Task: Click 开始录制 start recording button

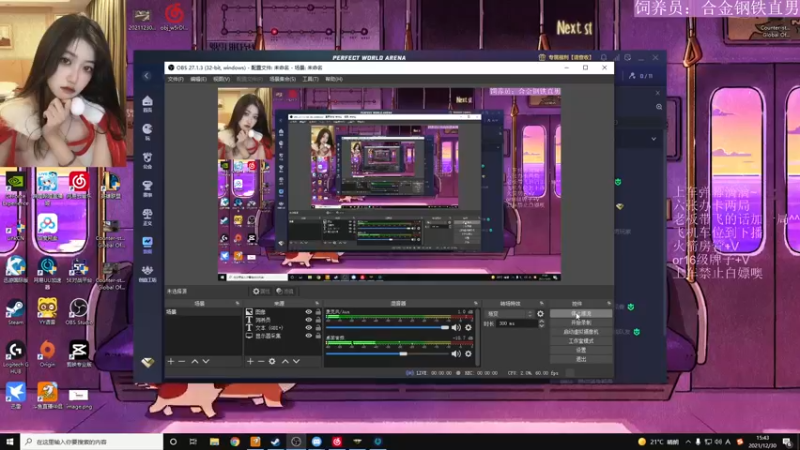Action: pos(581,322)
